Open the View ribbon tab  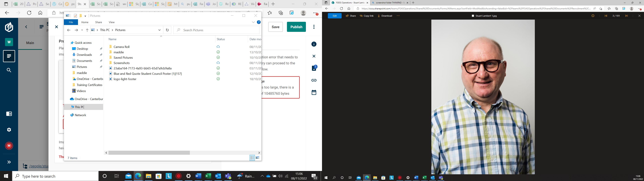click(112, 22)
